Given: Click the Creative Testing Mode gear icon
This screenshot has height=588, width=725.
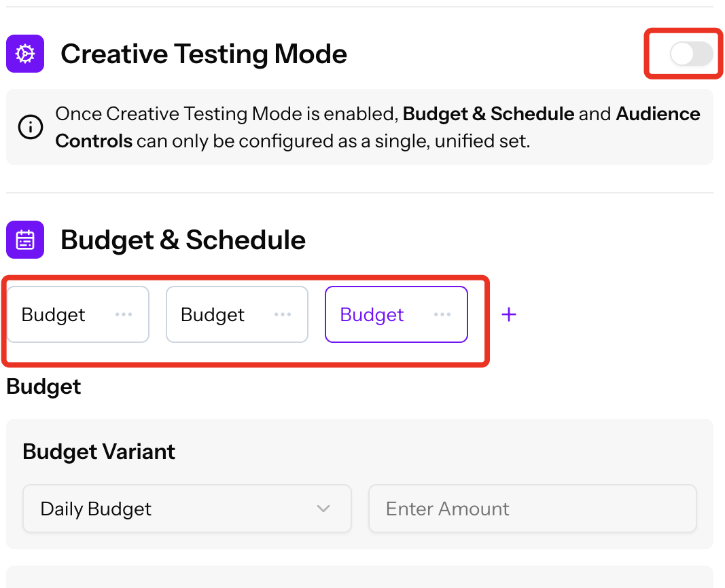Looking at the screenshot, I should click(x=24, y=53).
